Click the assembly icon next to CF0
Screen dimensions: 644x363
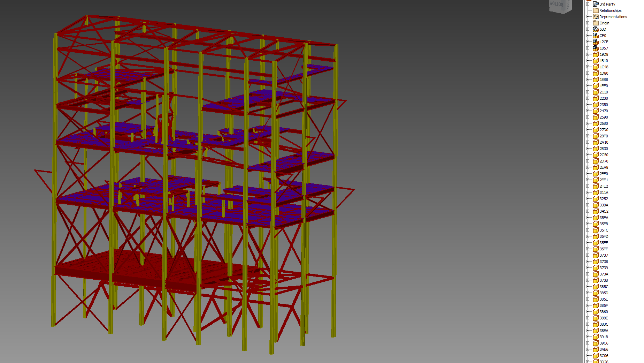596,35
